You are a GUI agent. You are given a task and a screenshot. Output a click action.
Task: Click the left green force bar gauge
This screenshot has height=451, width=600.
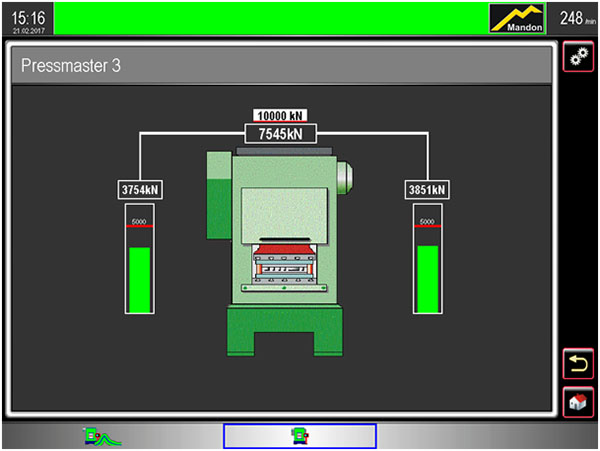coord(140,278)
